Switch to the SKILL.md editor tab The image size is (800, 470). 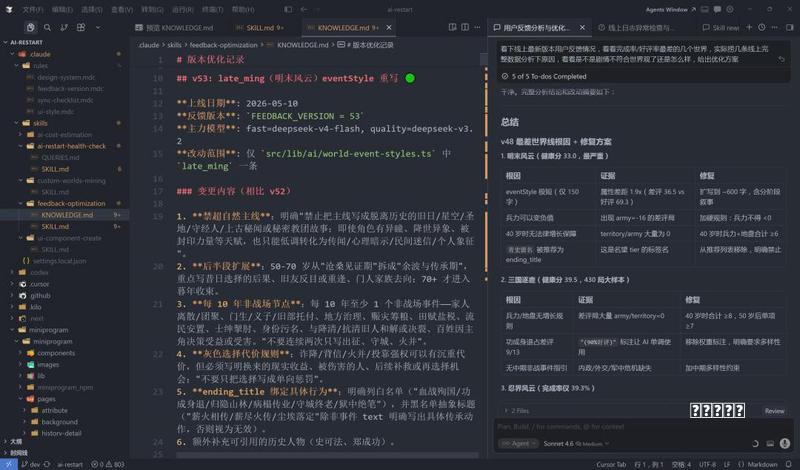click(x=260, y=28)
